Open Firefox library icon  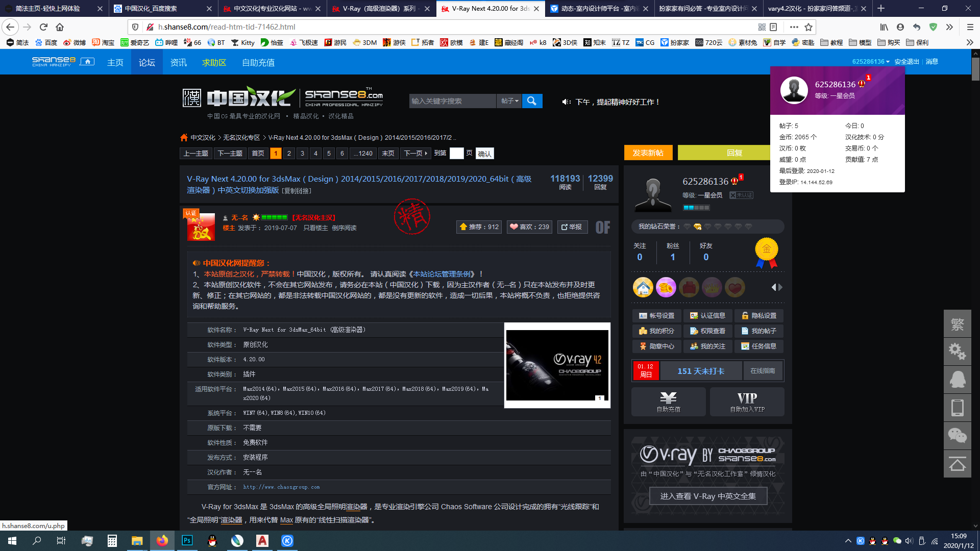click(884, 27)
